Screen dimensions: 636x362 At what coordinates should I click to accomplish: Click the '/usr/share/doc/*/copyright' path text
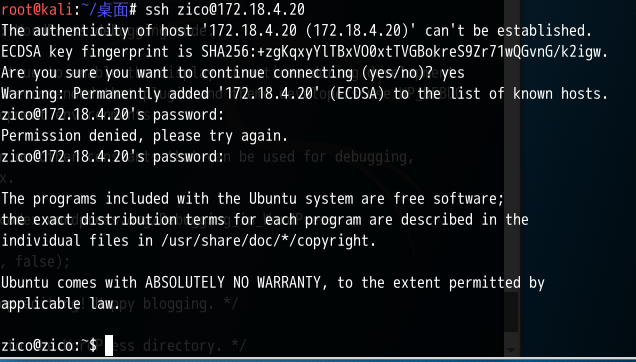266,241
